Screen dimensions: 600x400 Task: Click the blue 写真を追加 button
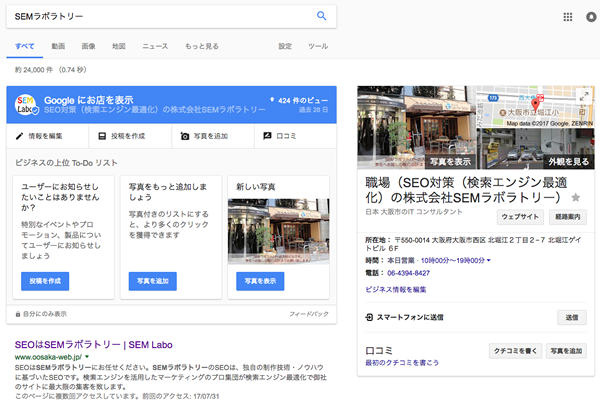(x=153, y=281)
